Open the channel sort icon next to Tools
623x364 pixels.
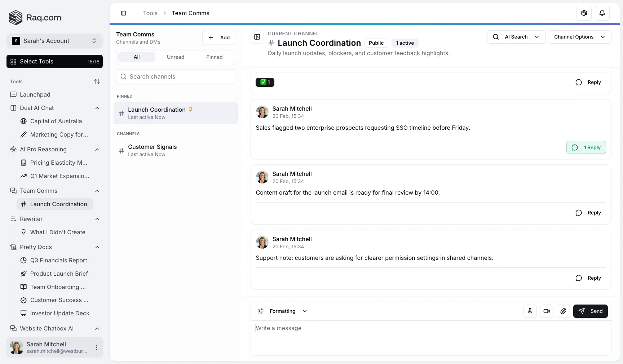point(97,81)
